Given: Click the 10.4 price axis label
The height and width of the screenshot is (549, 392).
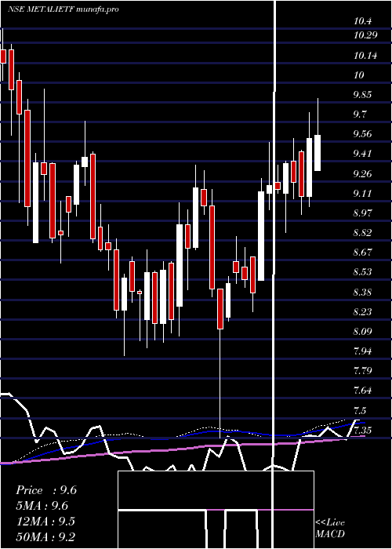Looking at the screenshot, I should (362, 21).
